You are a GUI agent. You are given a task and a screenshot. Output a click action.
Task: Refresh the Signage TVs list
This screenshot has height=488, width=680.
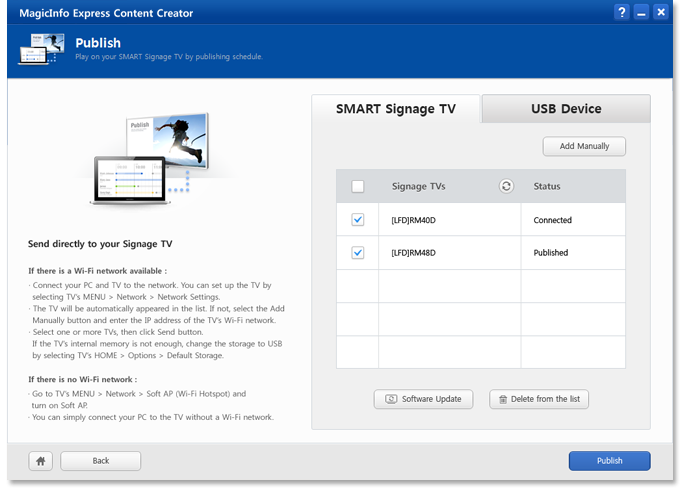click(x=506, y=186)
